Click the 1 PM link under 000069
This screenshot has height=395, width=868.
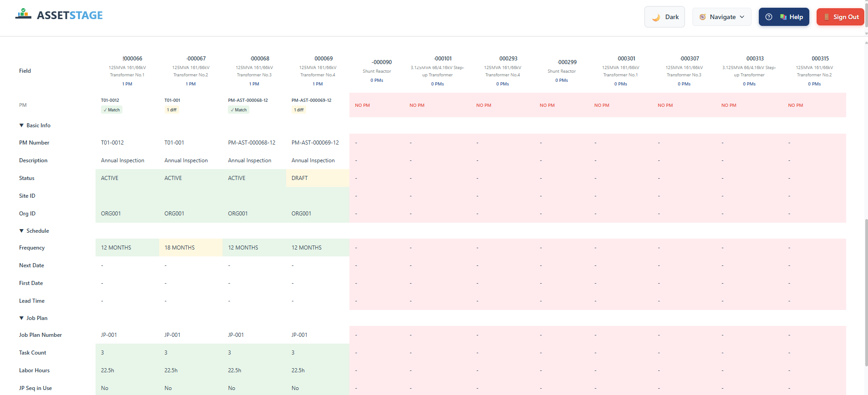(x=318, y=84)
